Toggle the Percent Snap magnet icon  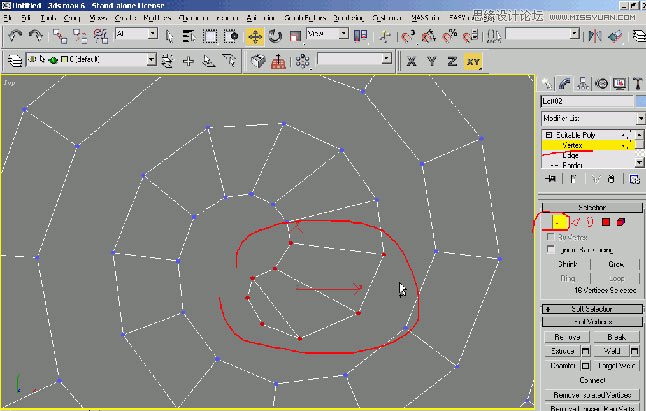[449, 36]
